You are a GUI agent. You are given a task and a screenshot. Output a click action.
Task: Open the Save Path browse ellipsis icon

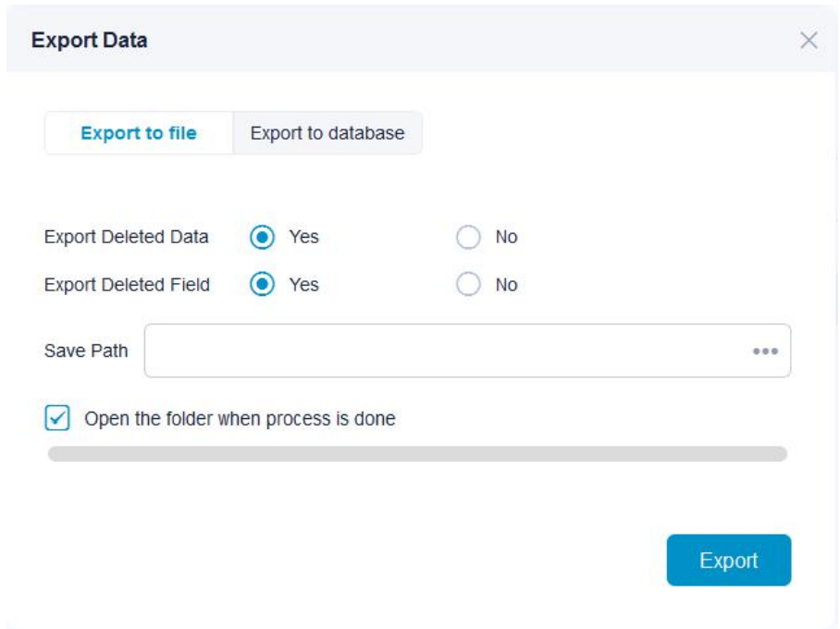[764, 351]
